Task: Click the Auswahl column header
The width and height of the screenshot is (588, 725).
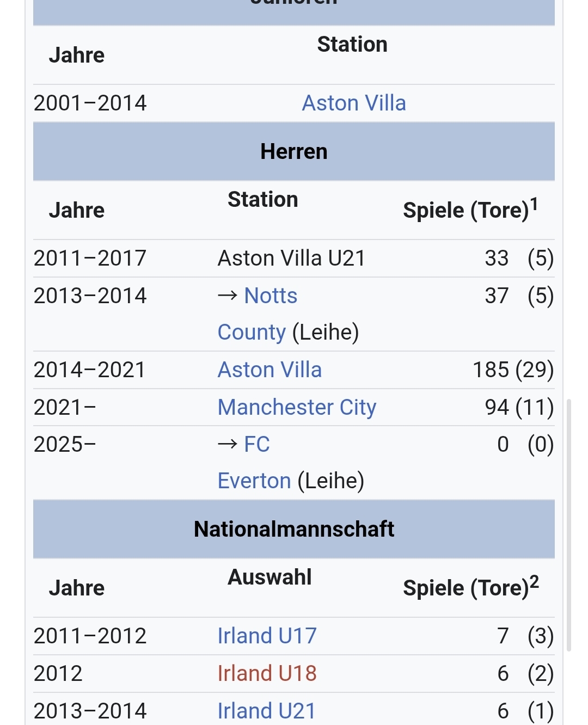Action: coord(269,577)
